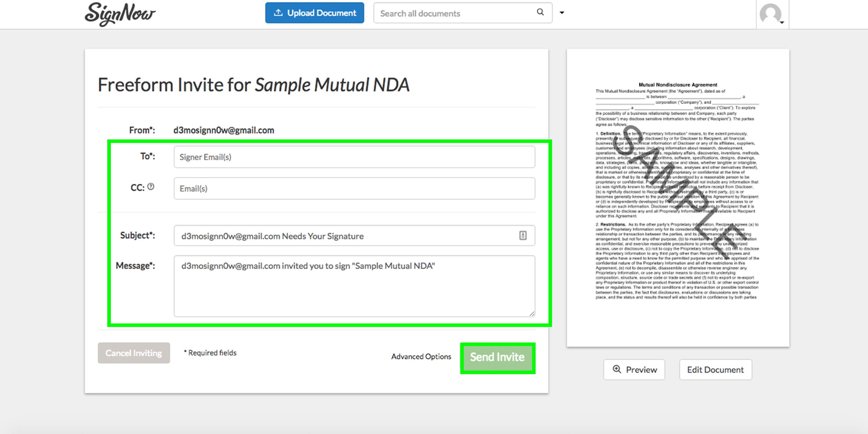Viewport: 868px width, 434px height.
Task: Click inside the Message text area
Action: 354,290
